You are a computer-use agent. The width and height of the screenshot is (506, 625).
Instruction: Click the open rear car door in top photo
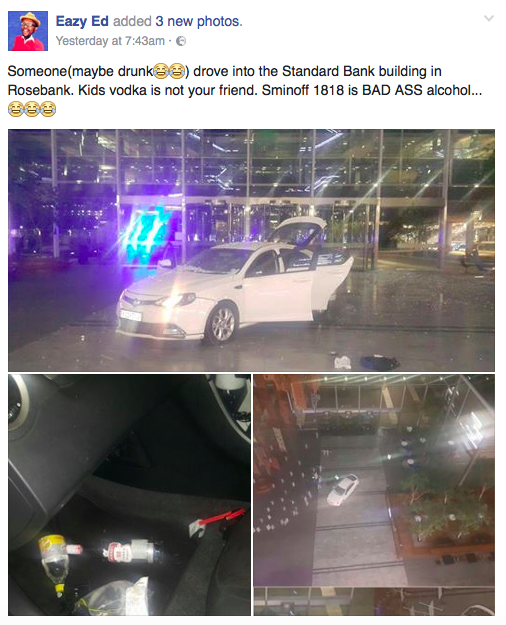click(332, 285)
